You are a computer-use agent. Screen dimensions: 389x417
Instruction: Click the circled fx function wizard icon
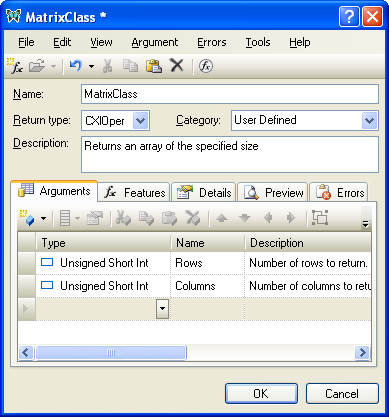tap(206, 66)
